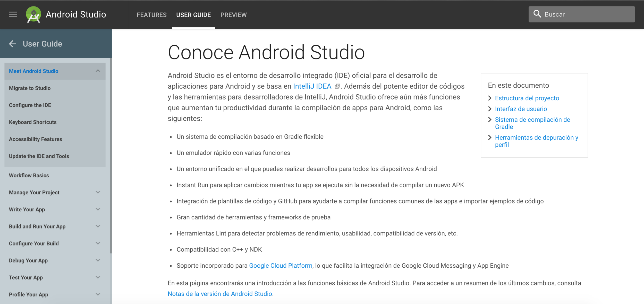Image resolution: width=644 pixels, height=304 pixels.
Task: Open the hamburger navigation menu
Action: (13, 14)
